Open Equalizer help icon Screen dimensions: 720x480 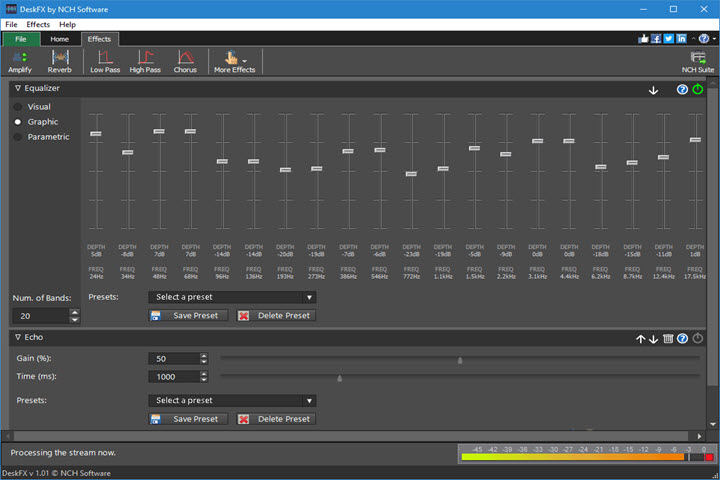coord(682,89)
